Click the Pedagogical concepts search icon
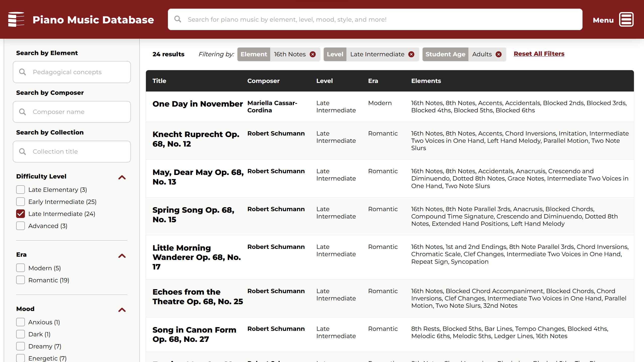 23,72
